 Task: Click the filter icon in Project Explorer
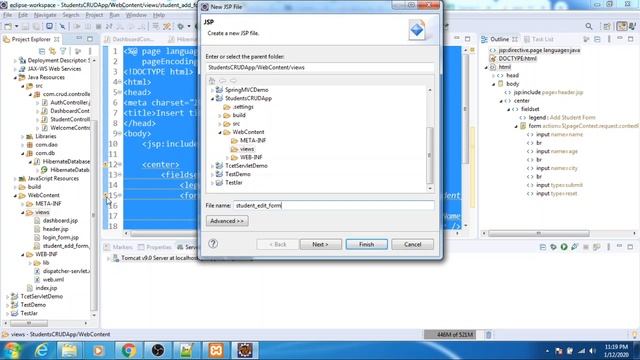[63, 51]
